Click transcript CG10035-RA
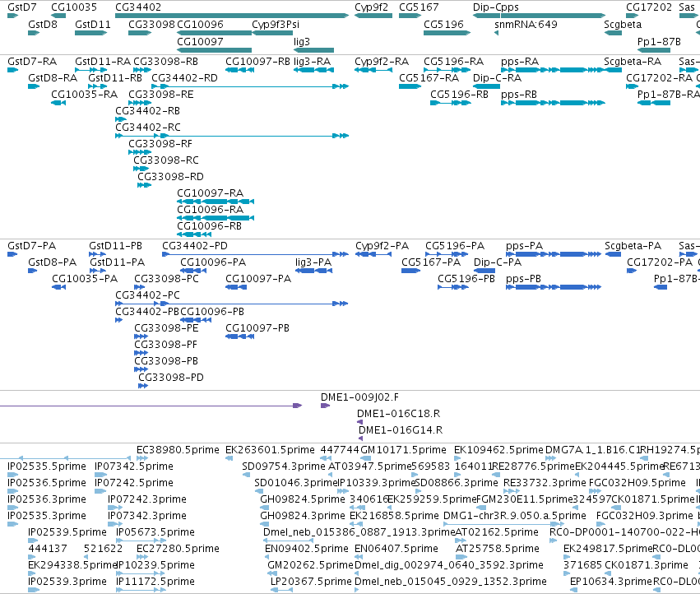Image resolution: width=700 pixels, height=594 pixels. 85,95
